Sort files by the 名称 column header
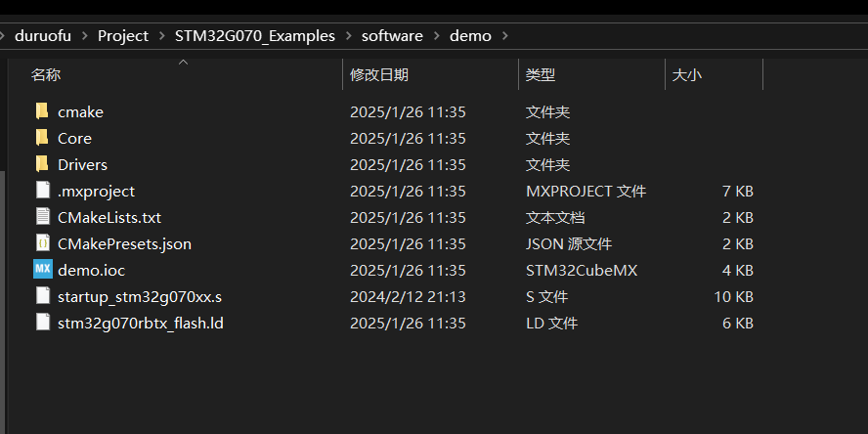Viewport: 868px width, 434px height. pyautogui.click(x=46, y=74)
